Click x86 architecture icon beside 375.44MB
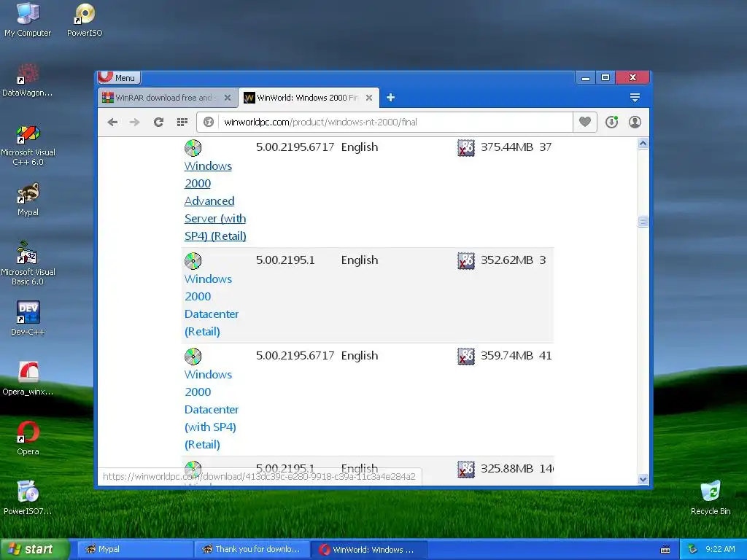Screen dimensions: 747x560 [x=466, y=148]
